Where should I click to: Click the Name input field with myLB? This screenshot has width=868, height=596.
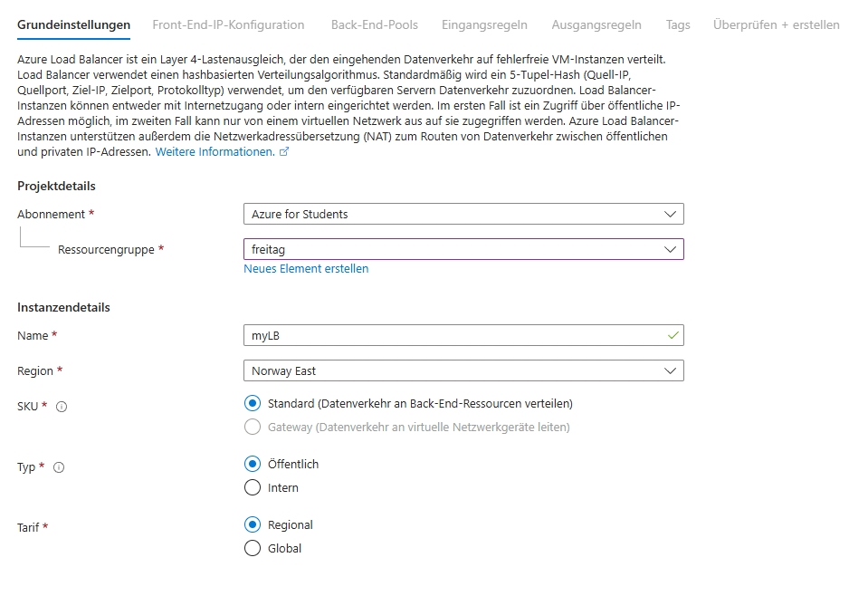(453, 335)
